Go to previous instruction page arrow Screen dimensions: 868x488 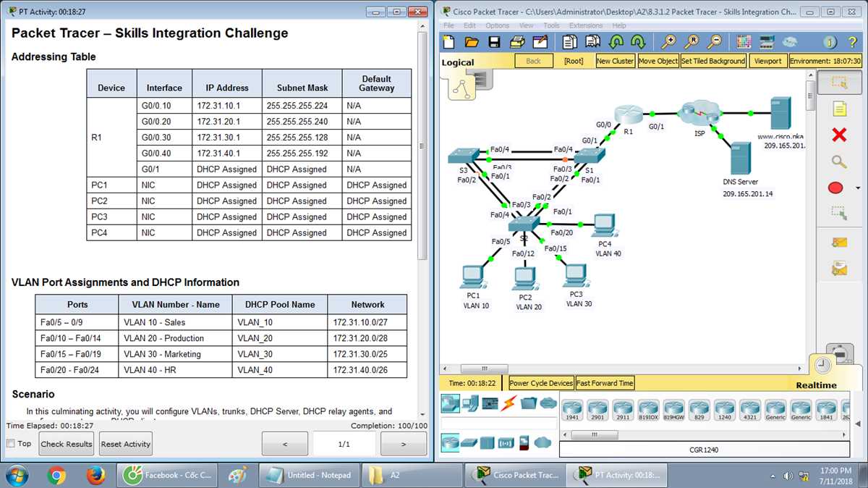tap(285, 444)
